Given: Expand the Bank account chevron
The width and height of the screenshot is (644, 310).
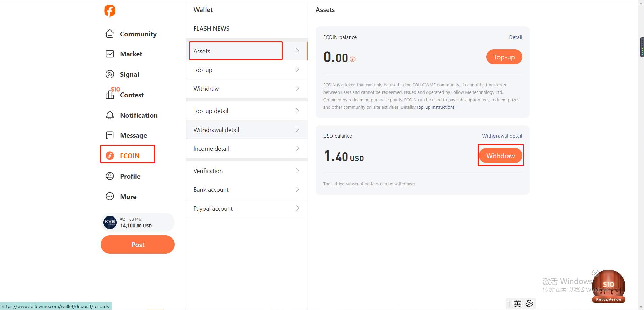Looking at the screenshot, I should click(x=297, y=189).
